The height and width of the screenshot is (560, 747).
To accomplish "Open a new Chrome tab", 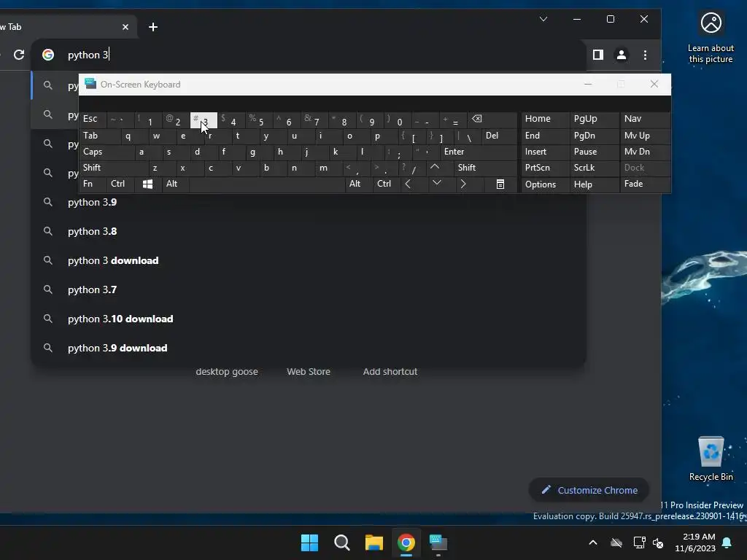I will tap(153, 27).
